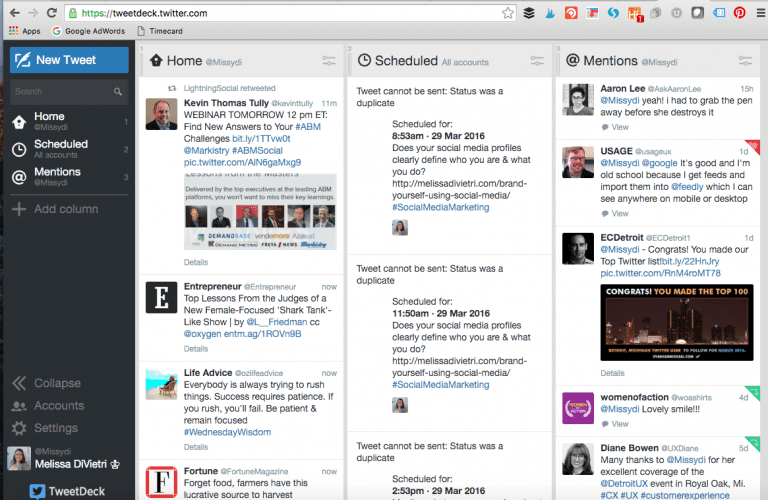Screen dimensions: 768x500
Task: Show Details under Kevin Thomas Tully tweet
Action: (x=196, y=262)
